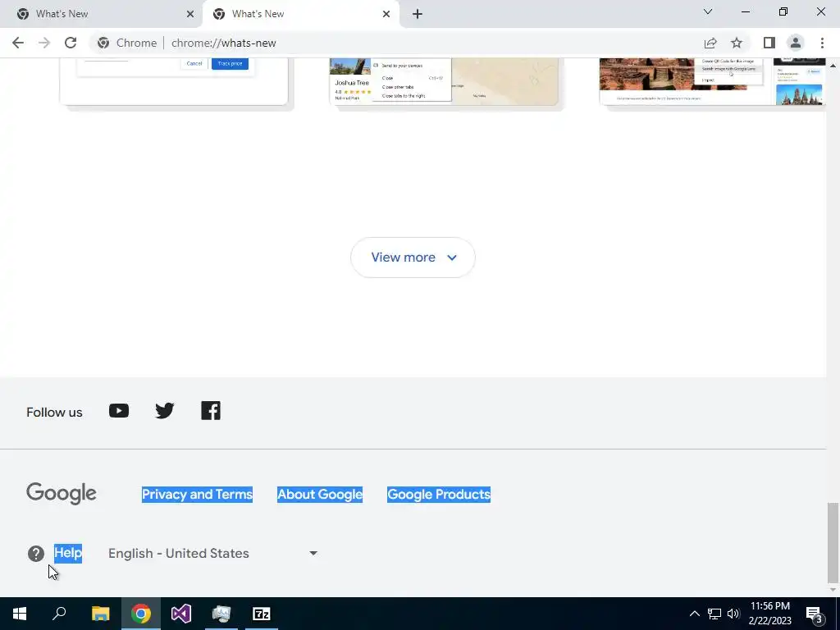Click the forward navigation arrow

click(44, 43)
